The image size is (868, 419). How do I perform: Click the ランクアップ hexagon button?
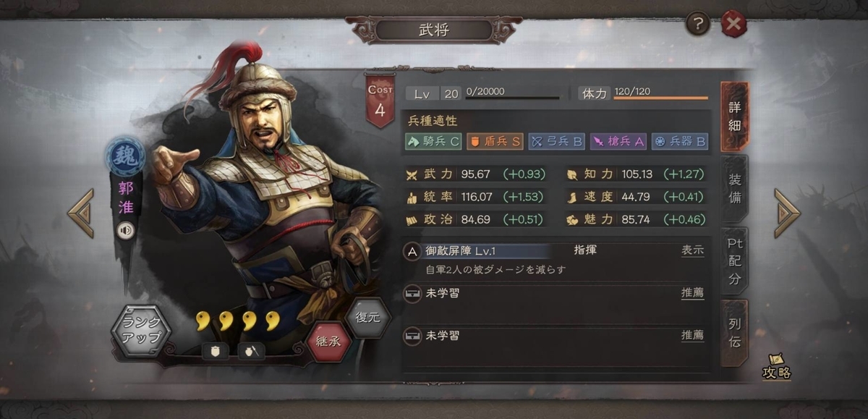(141, 331)
